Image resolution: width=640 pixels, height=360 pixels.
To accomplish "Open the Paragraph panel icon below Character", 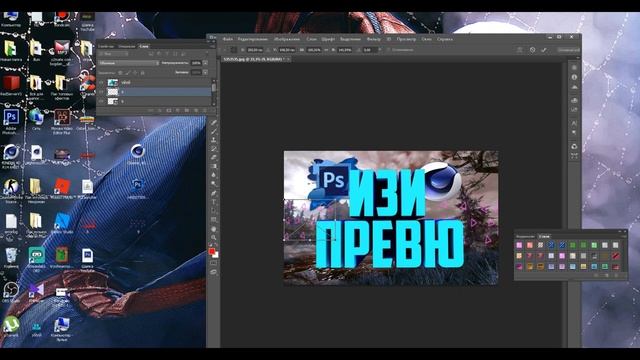I will tap(574, 133).
